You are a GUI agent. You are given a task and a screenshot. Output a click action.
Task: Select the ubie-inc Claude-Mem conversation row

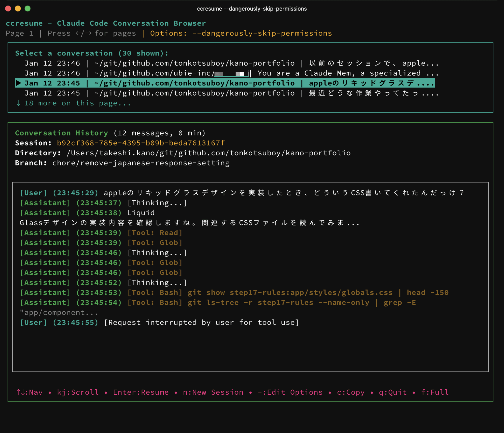[227, 73]
